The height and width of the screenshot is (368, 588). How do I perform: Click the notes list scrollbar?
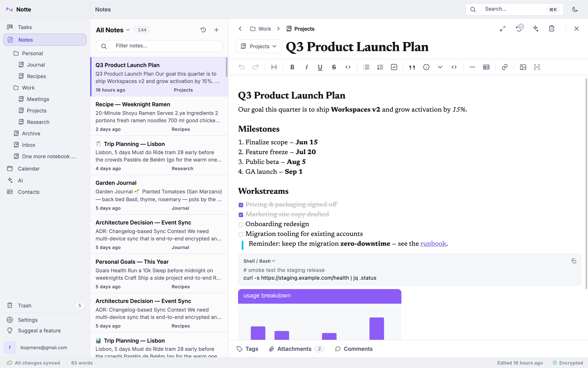[x=227, y=67]
